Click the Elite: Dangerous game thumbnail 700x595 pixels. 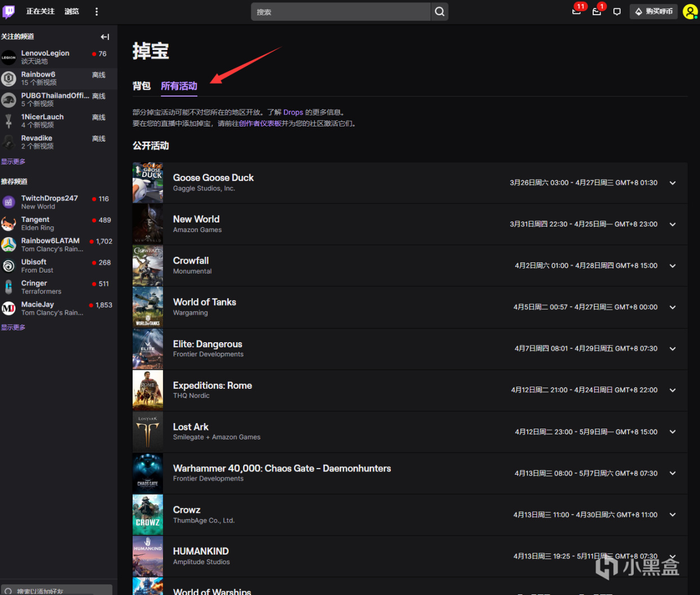pos(148,349)
